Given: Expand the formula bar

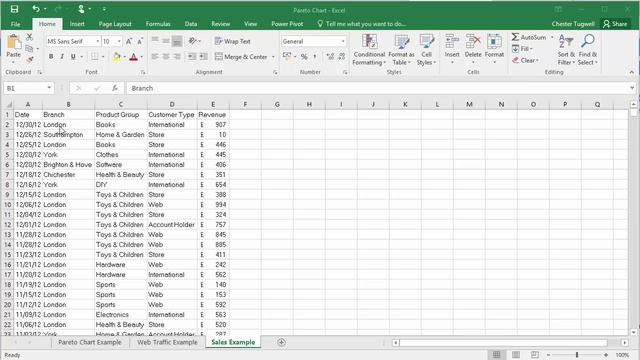Looking at the screenshot, I should (632, 88).
